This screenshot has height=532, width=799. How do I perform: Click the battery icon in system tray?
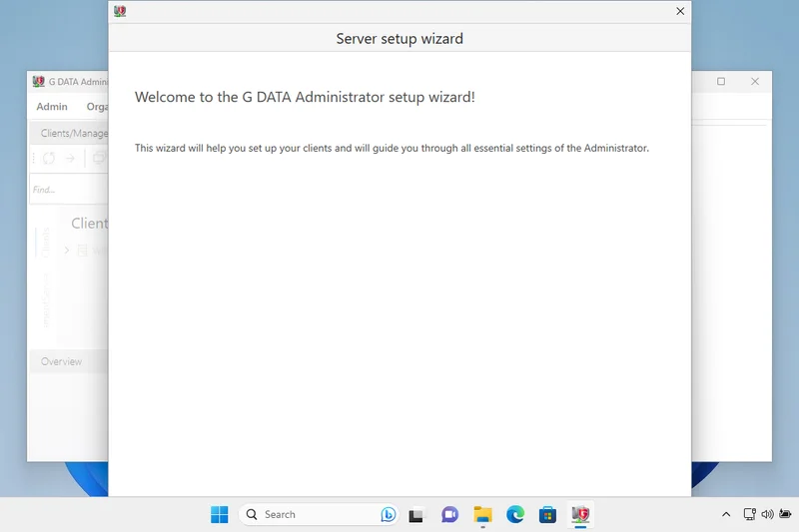[786, 514]
